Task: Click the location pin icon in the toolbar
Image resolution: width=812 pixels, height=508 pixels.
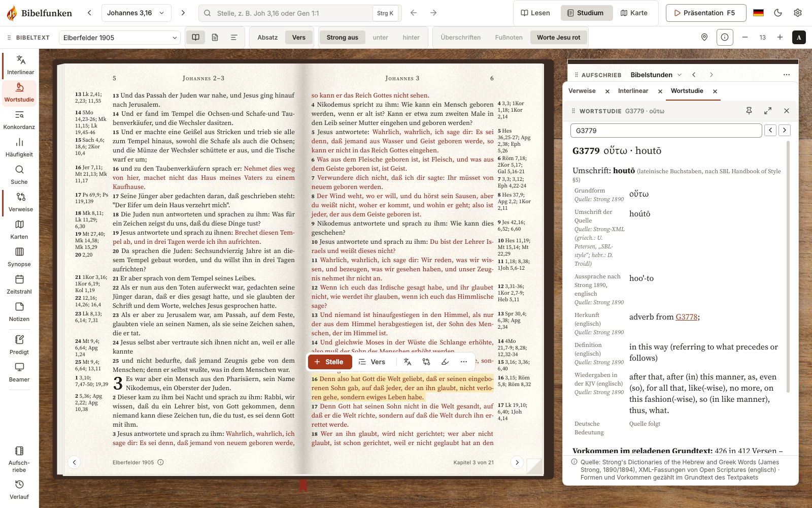Action: 704,37
